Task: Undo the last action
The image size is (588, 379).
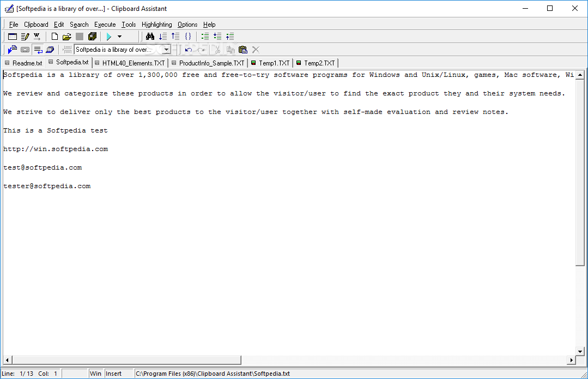Action: tap(188, 50)
